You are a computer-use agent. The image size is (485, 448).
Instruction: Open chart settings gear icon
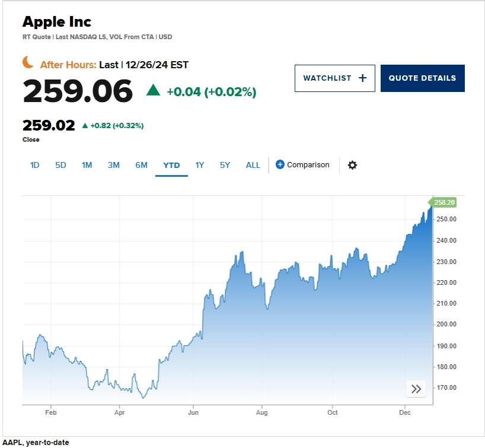coord(352,165)
